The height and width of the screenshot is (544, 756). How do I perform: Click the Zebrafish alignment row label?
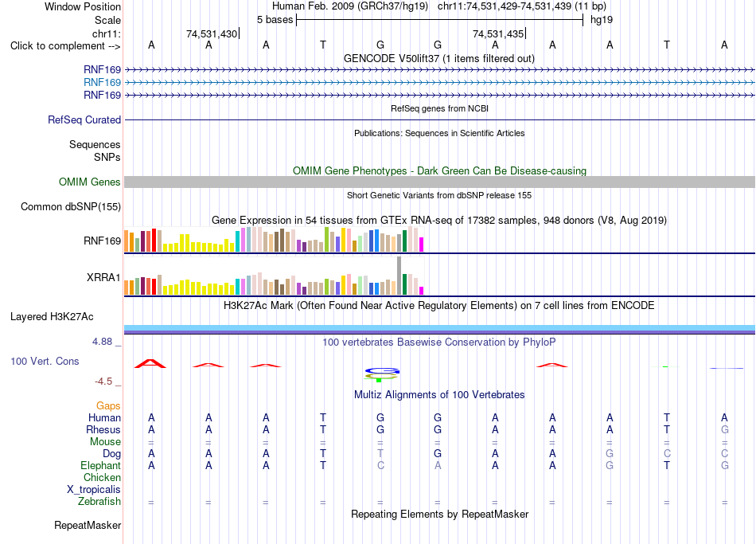pyautogui.click(x=99, y=502)
